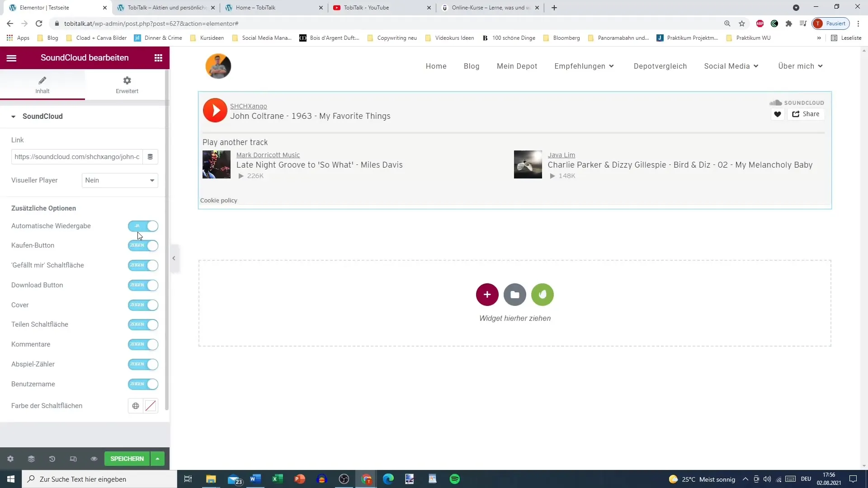
Task: Add template with folder icon
Action: click(x=515, y=295)
